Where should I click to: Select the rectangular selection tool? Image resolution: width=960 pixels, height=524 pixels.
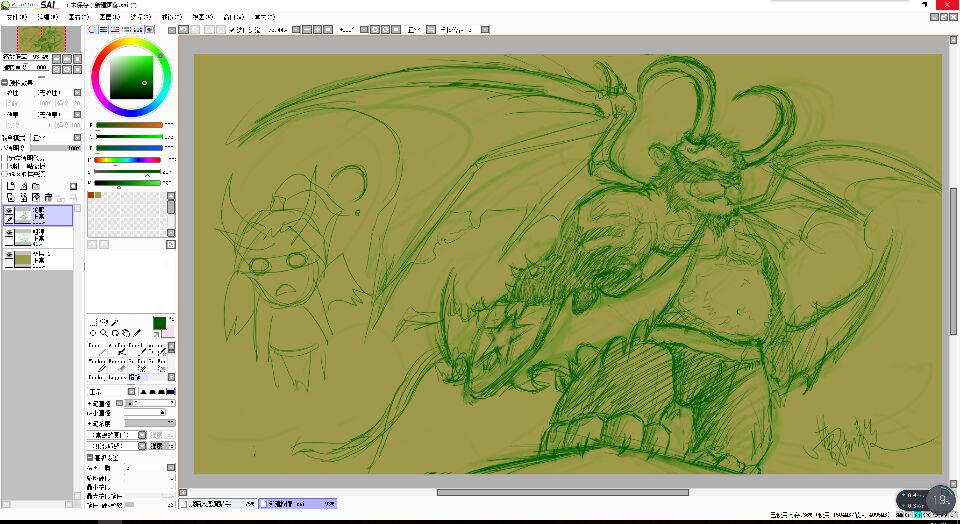(x=93, y=321)
